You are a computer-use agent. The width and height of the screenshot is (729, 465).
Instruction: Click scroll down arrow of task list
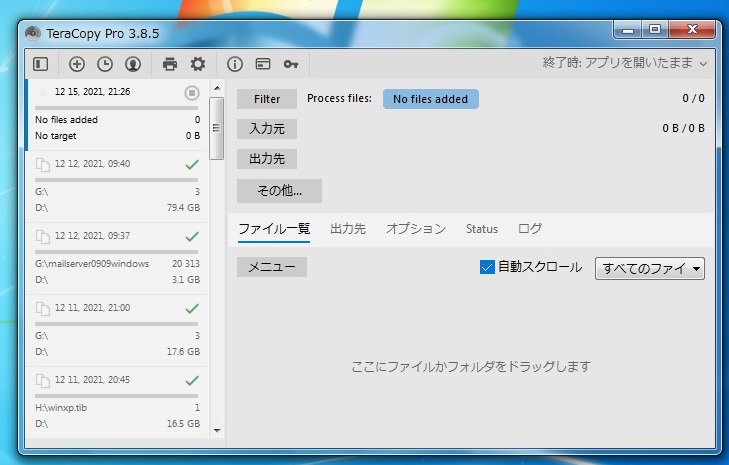pos(217,430)
